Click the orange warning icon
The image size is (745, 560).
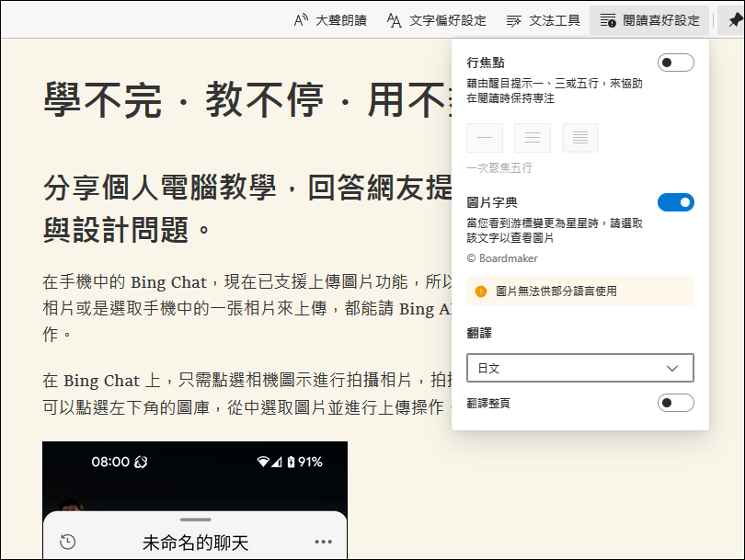481,291
